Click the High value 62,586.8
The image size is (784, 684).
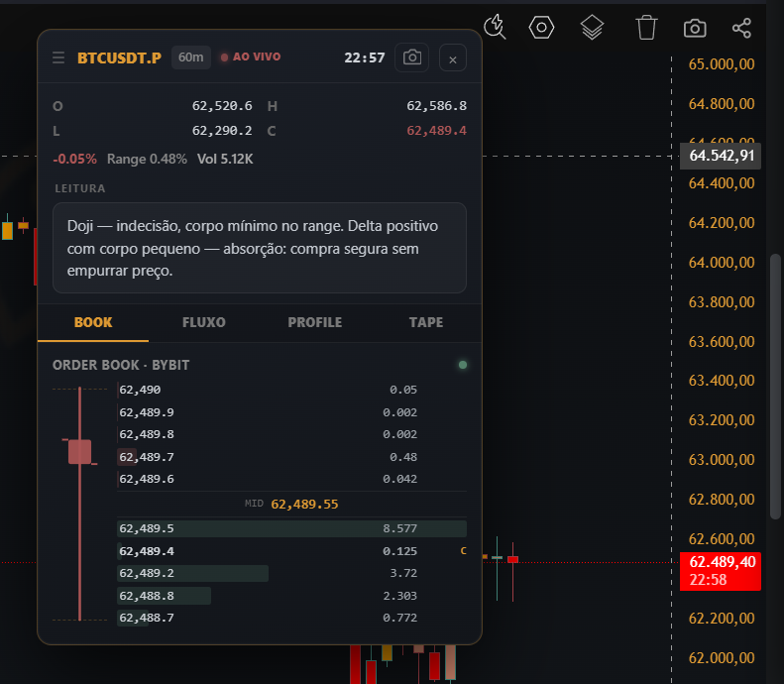pyautogui.click(x=436, y=106)
